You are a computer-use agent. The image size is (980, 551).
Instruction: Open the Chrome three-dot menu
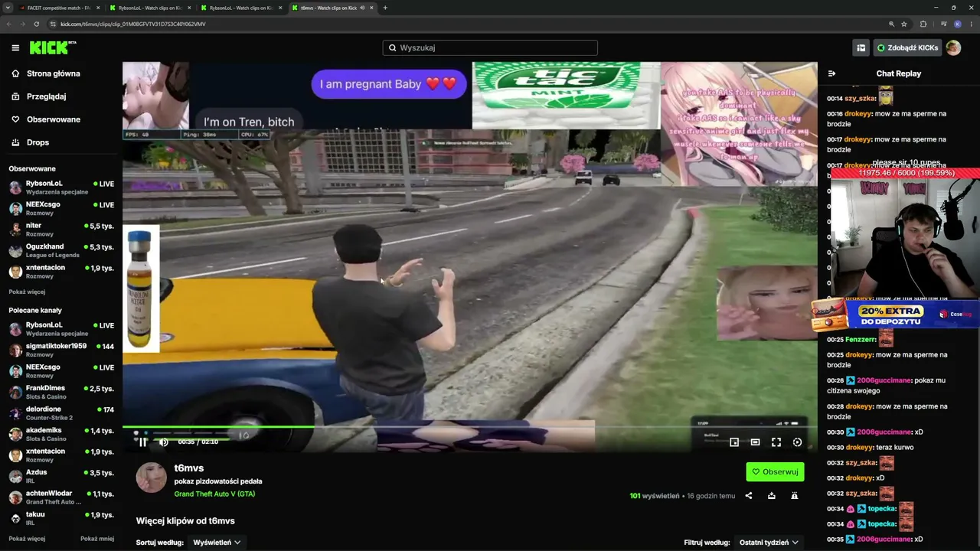pyautogui.click(x=971, y=24)
